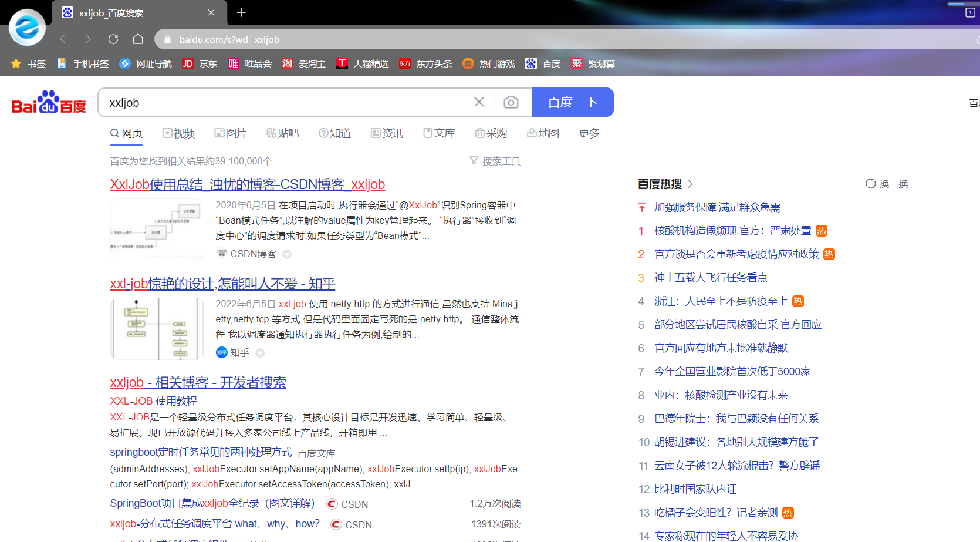Screen dimensions: 980x542
Task: Switch to the 资讯 tab
Action: [387, 133]
